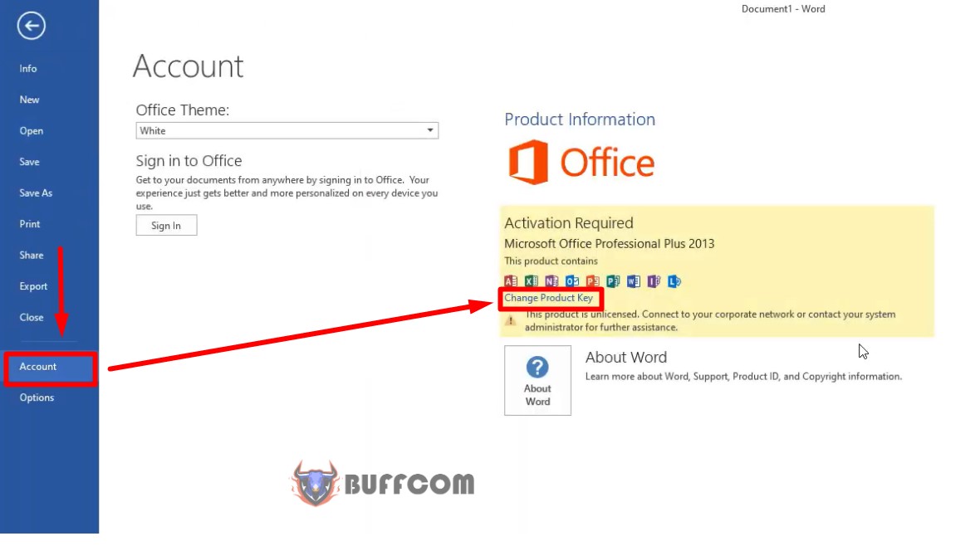The height and width of the screenshot is (546, 980).
Task: Select Save in the backstage menu
Action: tap(29, 162)
